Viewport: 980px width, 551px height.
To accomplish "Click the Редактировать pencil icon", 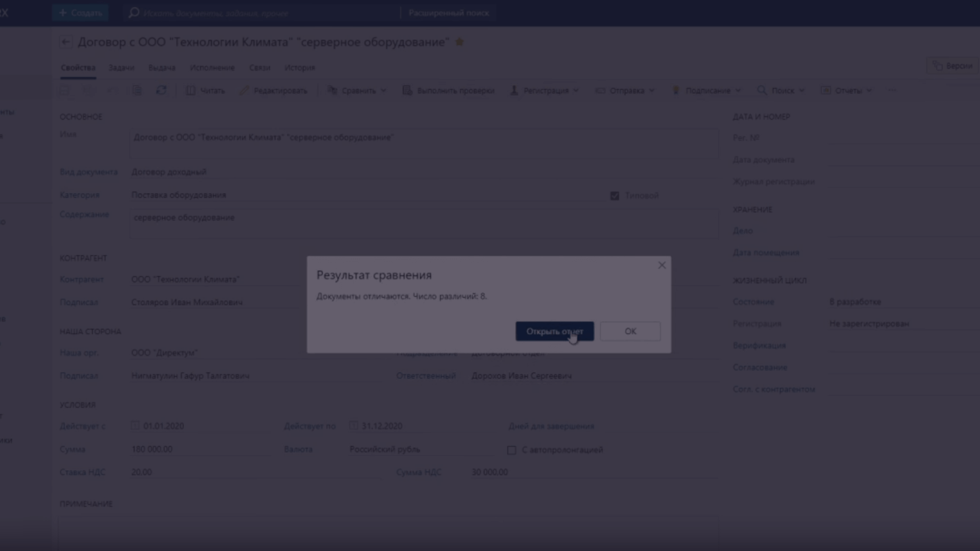I will coord(244,90).
